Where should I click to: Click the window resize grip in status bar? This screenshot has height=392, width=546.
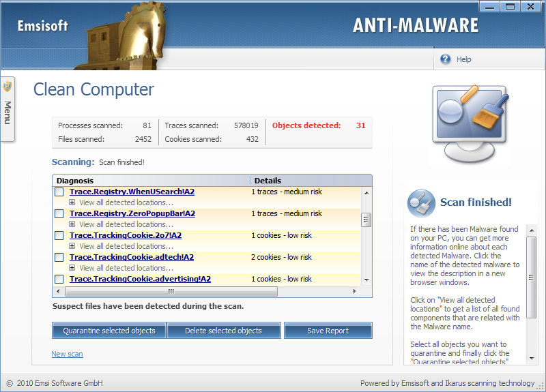(541, 386)
